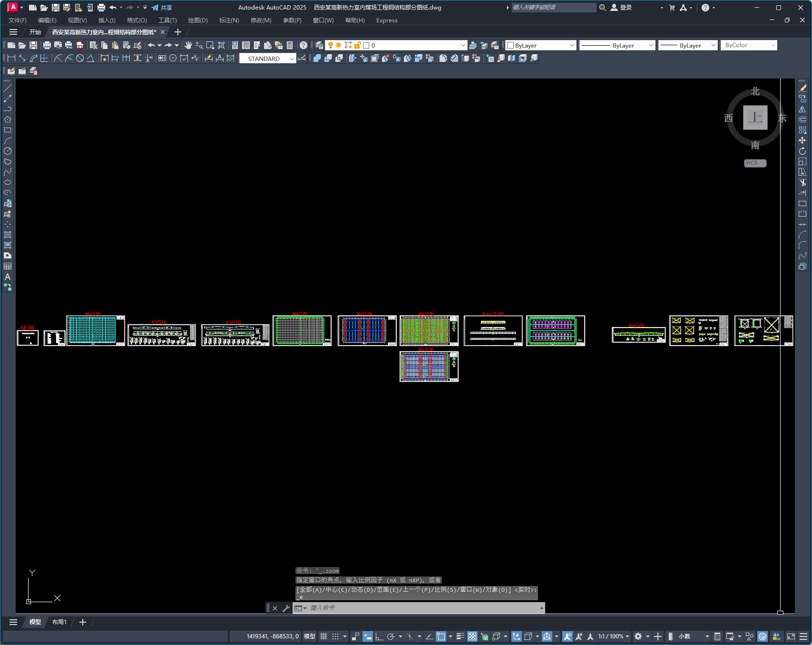The width and height of the screenshot is (812, 645).
Task: Click the Erase modify tool
Action: tap(802, 88)
